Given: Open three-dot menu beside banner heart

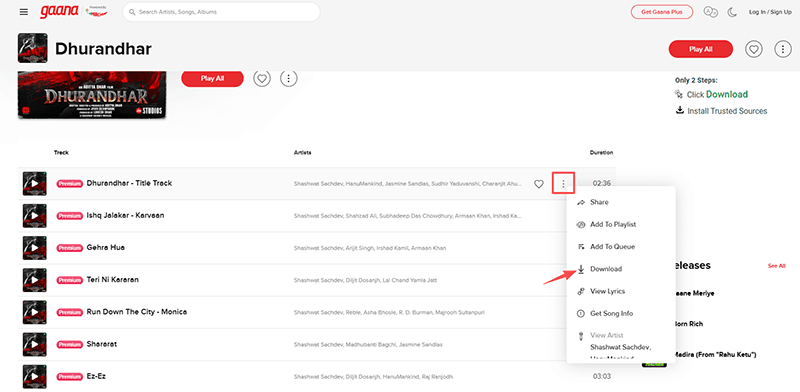Looking at the screenshot, I should pos(289,79).
